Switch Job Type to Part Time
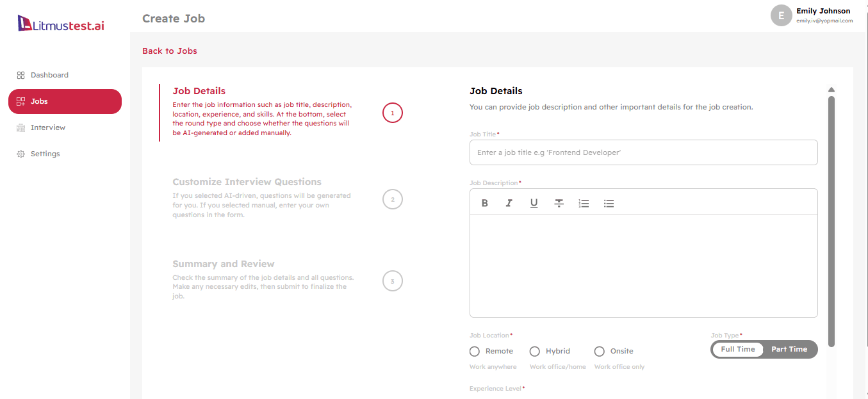Screen dimensions: 868x399 (789, 349)
